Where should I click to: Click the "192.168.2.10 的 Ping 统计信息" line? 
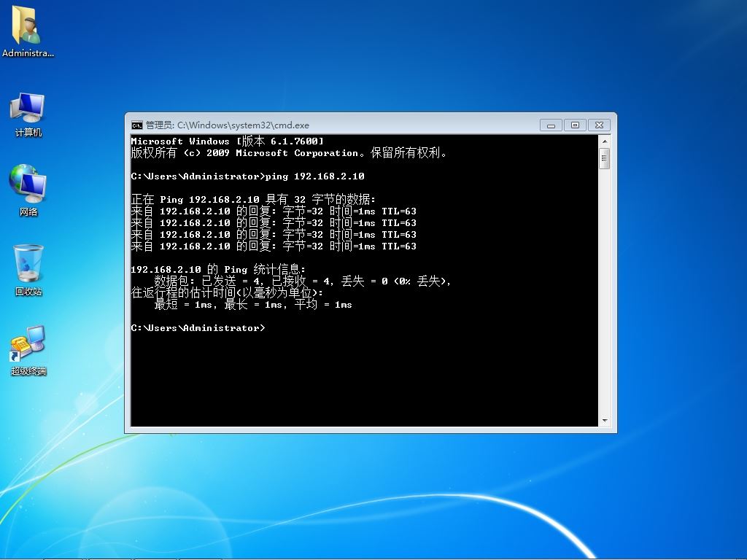tap(218, 270)
